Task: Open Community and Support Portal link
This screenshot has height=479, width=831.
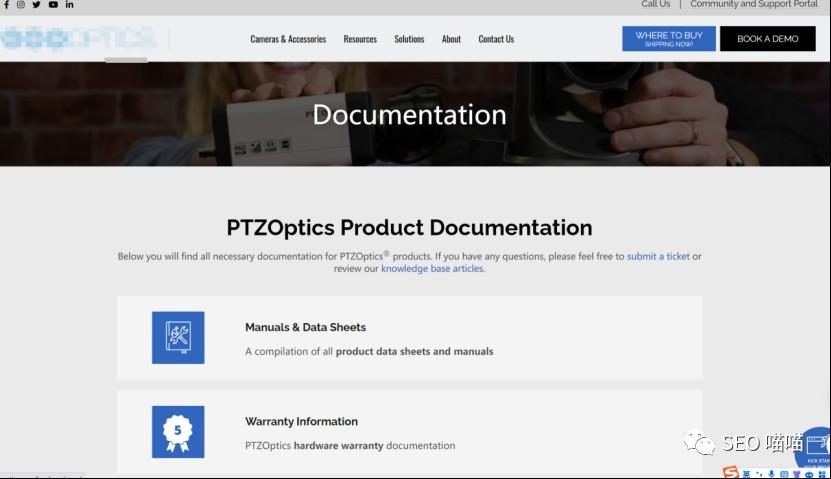Action: pyautogui.click(x=754, y=4)
